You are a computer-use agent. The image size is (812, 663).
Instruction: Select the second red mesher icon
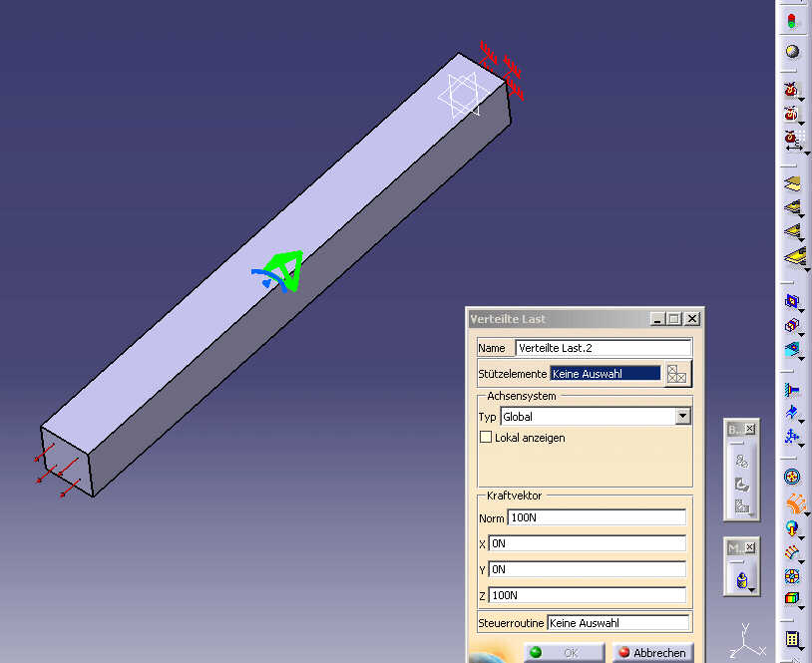click(x=791, y=113)
